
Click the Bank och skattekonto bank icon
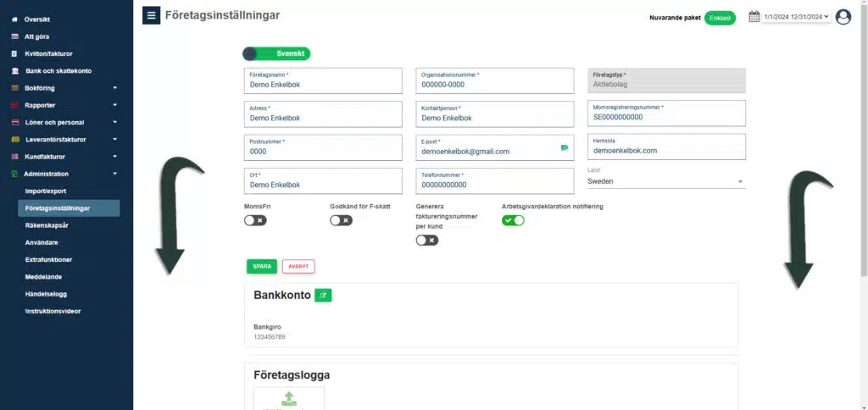point(15,71)
